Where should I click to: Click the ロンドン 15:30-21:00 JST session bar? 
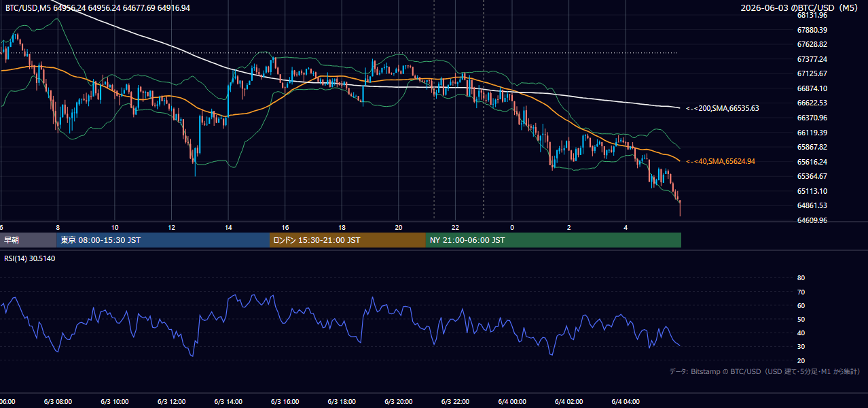pyautogui.click(x=348, y=240)
